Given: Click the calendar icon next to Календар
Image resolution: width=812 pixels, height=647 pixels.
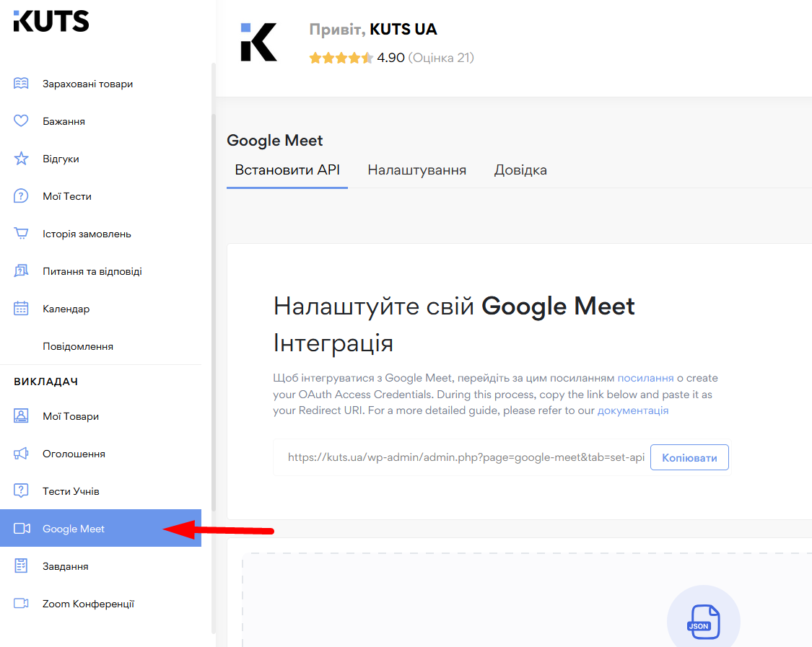Looking at the screenshot, I should 21,309.
